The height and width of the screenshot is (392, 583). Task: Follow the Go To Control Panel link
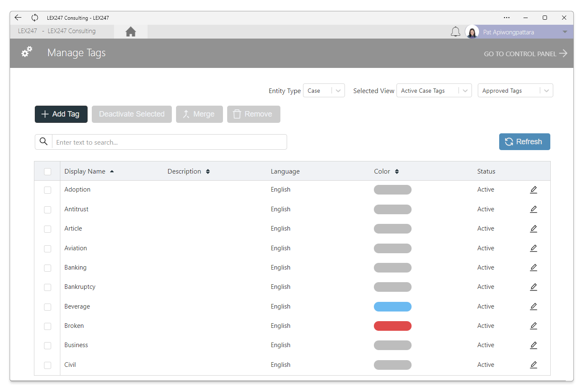525,54
